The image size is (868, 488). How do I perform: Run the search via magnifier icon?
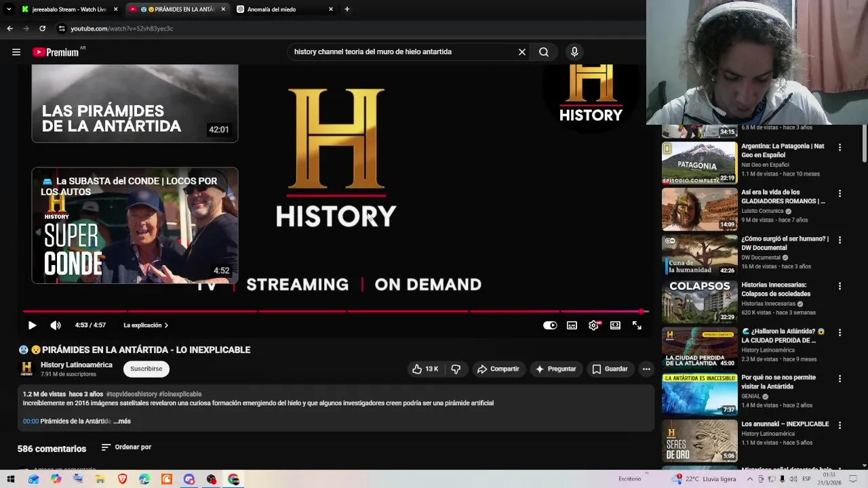tap(544, 52)
